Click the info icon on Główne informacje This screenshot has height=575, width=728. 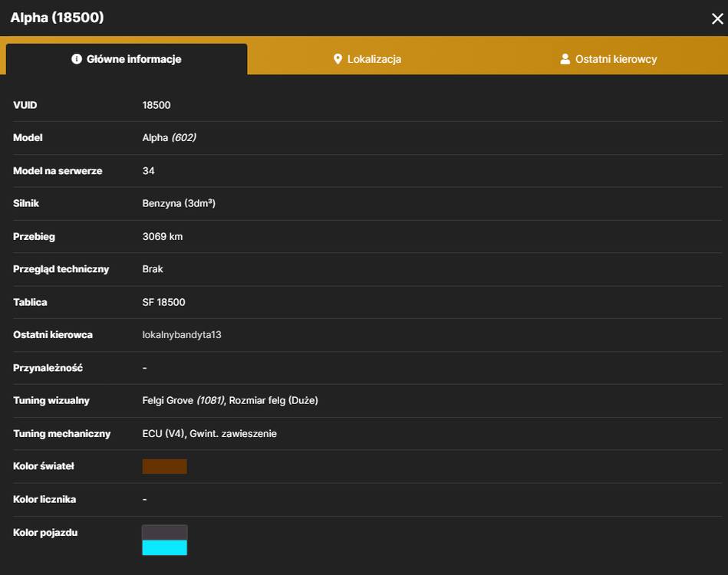pyautogui.click(x=77, y=59)
